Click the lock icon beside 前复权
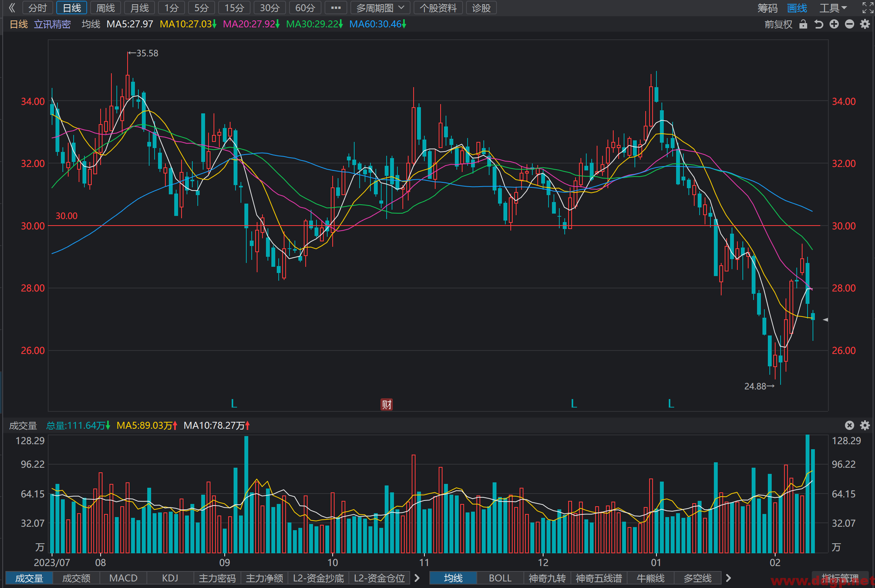875x588 pixels. (803, 24)
